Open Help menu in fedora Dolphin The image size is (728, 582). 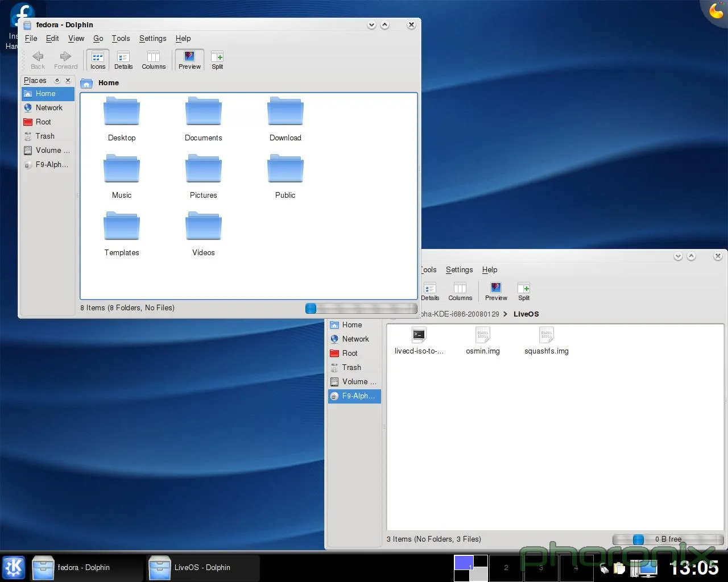(x=183, y=39)
